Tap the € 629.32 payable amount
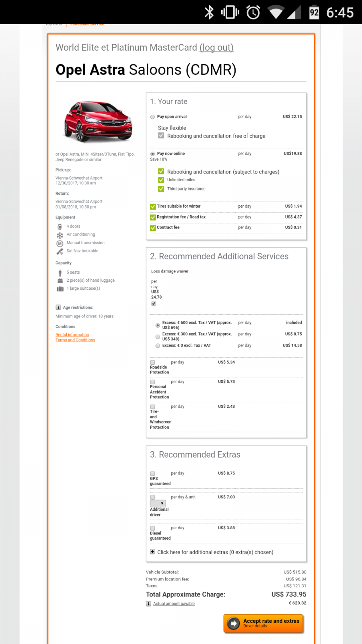Screen dimensions: 362x644 (x=298, y=603)
